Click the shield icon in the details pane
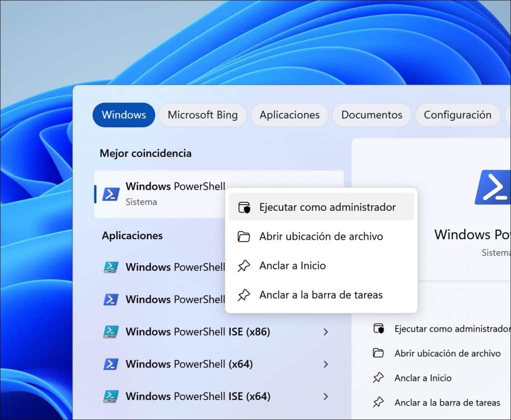The image size is (511, 420). click(379, 329)
